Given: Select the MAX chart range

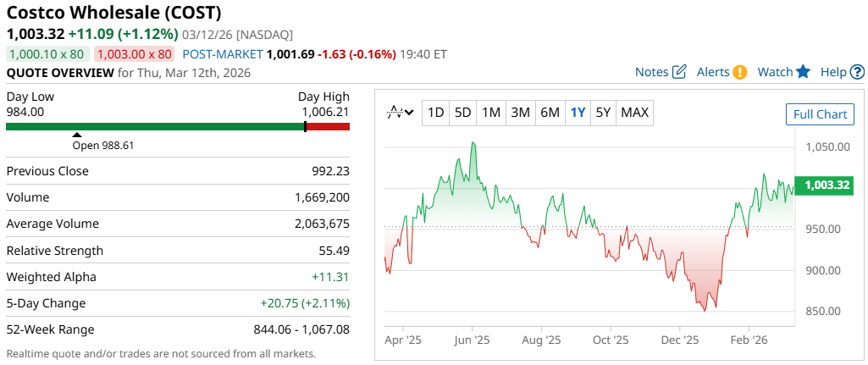Looking at the screenshot, I should [x=634, y=113].
